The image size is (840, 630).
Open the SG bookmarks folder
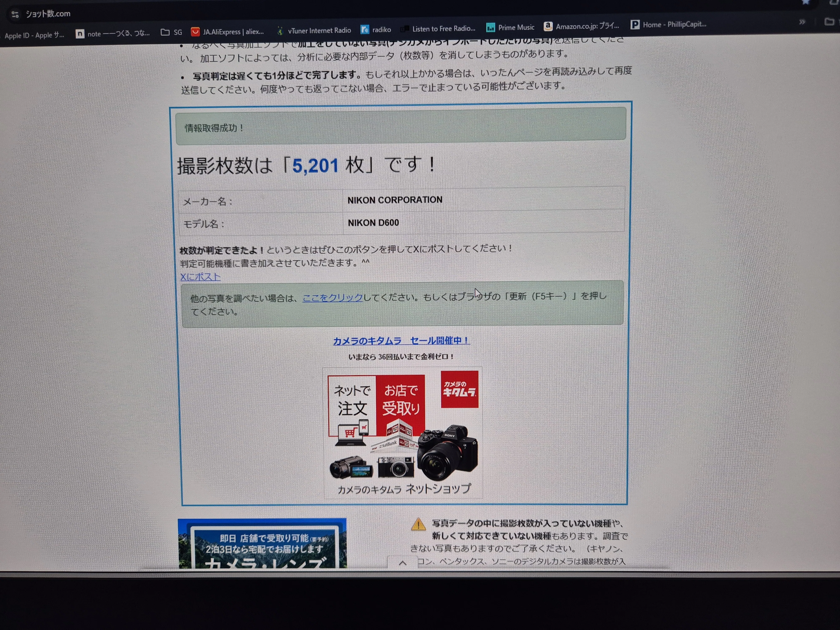171,32
